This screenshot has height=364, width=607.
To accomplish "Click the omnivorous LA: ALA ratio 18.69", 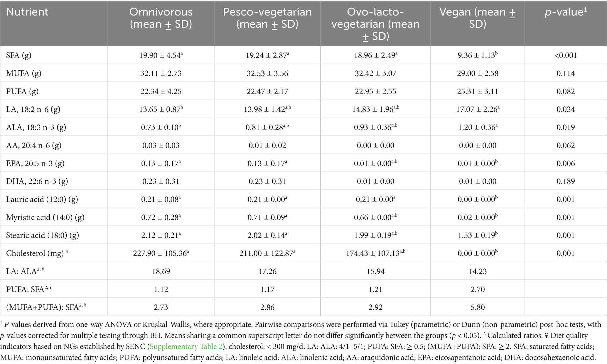I will pos(161,271).
